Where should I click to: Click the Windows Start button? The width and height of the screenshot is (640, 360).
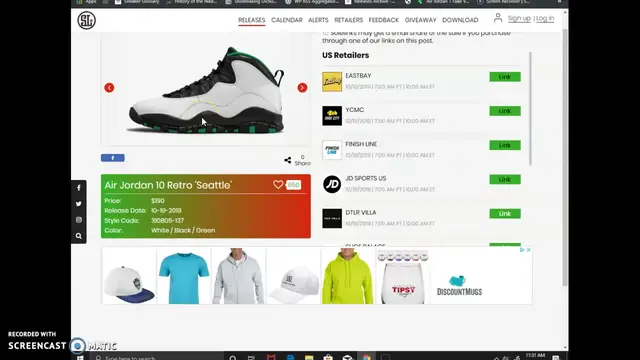coord(80,358)
